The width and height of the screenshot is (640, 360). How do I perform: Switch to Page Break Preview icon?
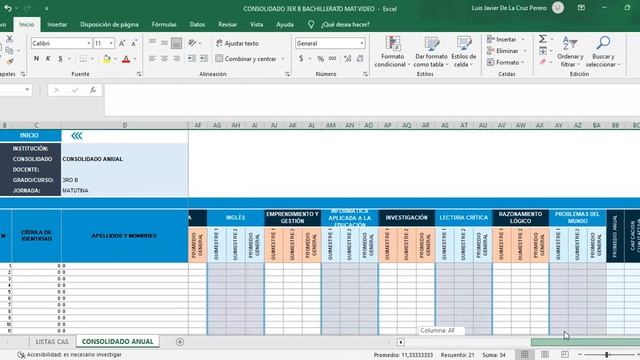click(x=564, y=355)
